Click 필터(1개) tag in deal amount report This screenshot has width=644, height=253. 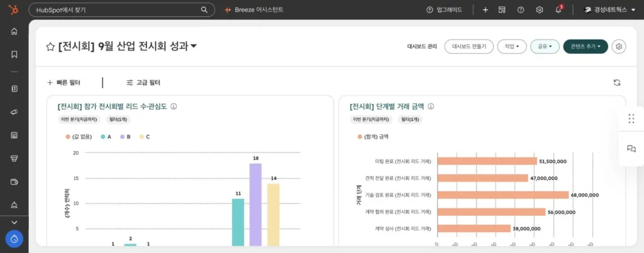[409, 120]
